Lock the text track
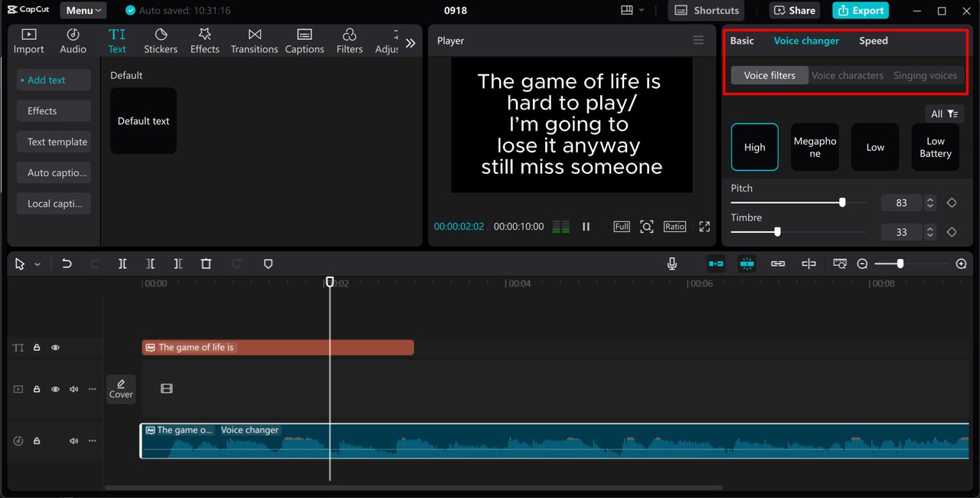 (x=36, y=348)
